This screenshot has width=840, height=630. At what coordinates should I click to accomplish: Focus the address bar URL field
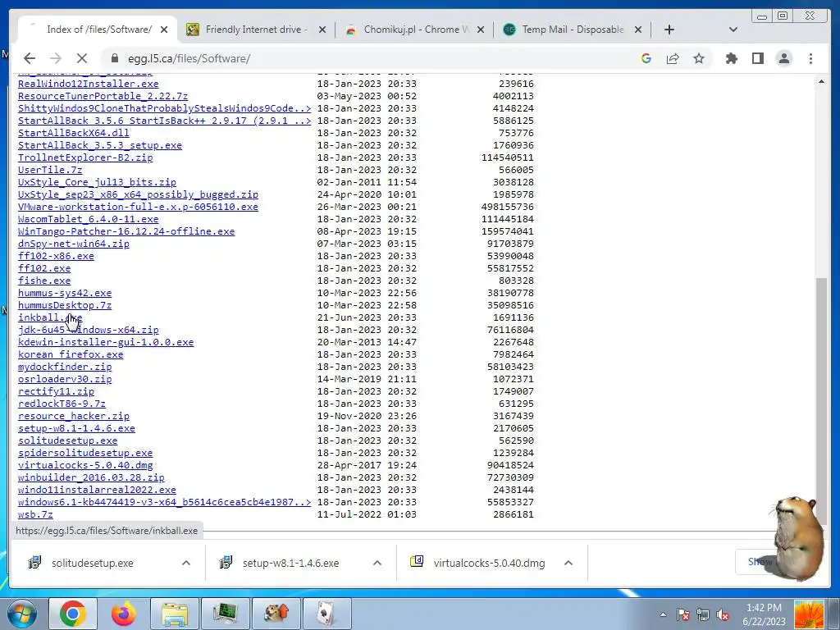point(375,58)
